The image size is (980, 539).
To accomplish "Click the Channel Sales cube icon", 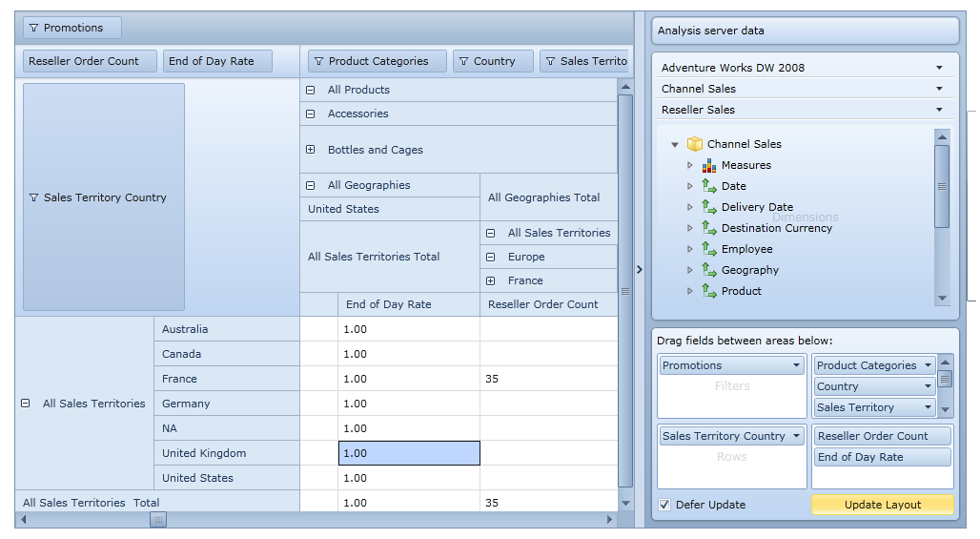I will tap(695, 144).
